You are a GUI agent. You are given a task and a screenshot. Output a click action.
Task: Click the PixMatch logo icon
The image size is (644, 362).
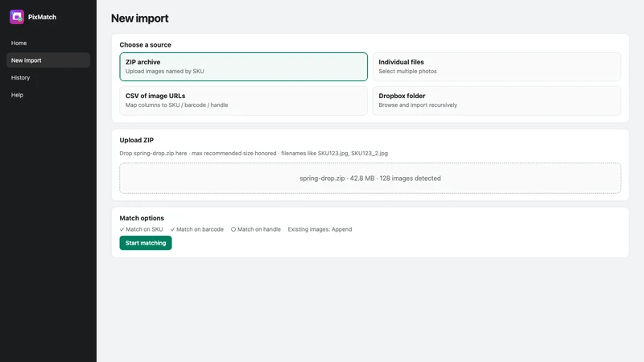pos(17,17)
